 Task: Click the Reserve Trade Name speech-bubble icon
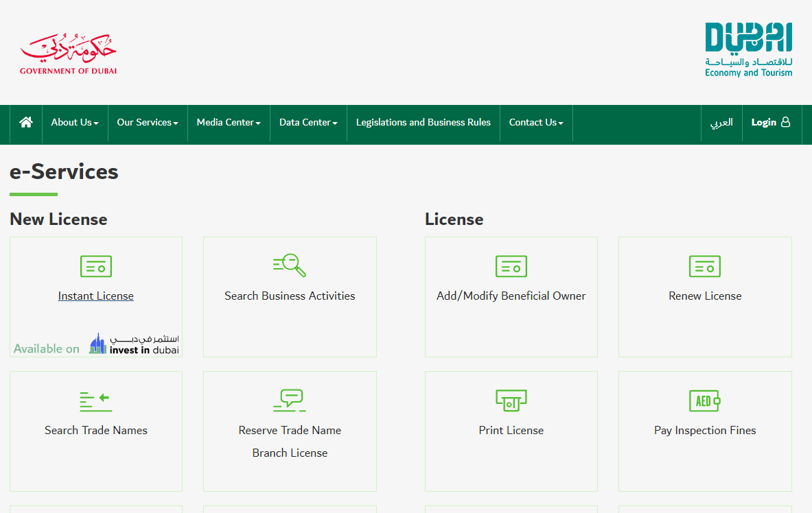(x=289, y=401)
